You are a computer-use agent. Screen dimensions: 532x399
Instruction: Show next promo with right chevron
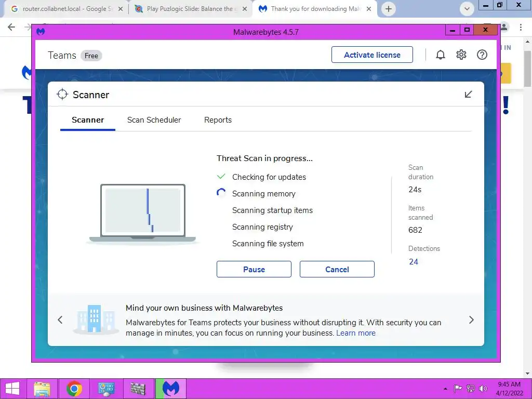(471, 320)
